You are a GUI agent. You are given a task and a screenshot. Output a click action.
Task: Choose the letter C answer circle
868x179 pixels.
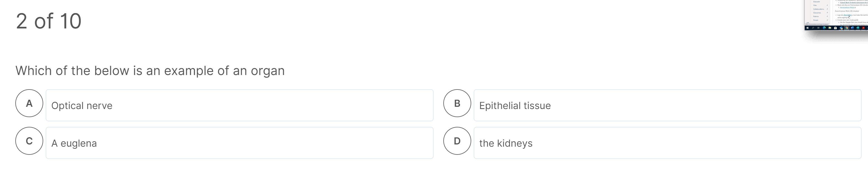(29, 141)
